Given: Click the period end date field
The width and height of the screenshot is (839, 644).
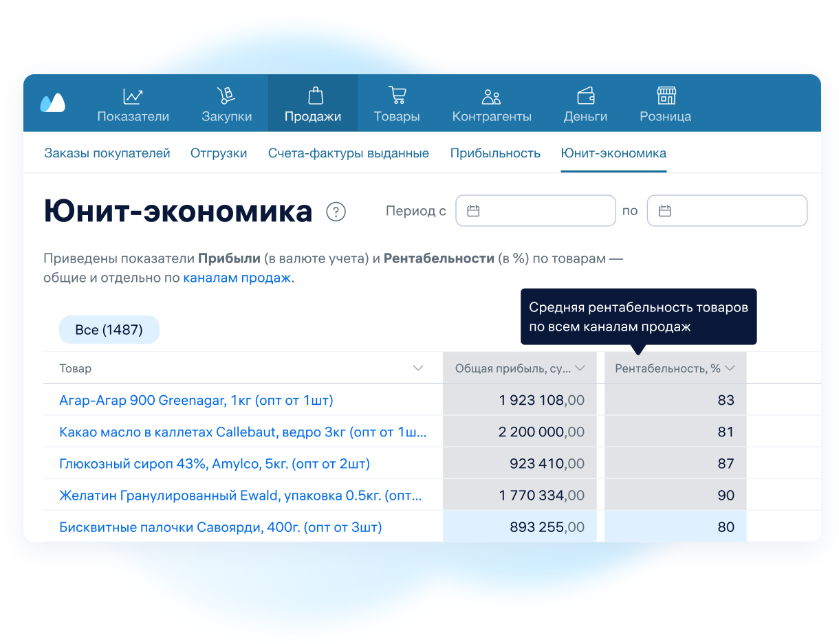Looking at the screenshot, I should tap(727, 211).
